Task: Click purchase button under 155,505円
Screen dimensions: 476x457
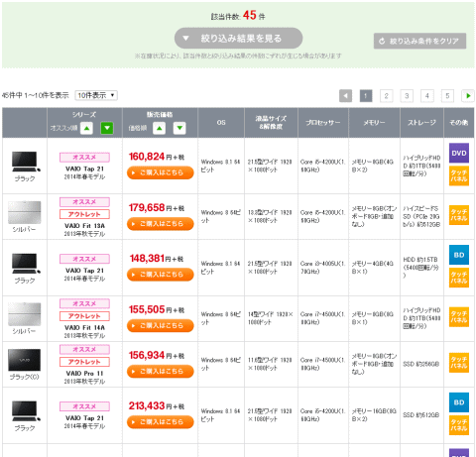Action: [161, 326]
